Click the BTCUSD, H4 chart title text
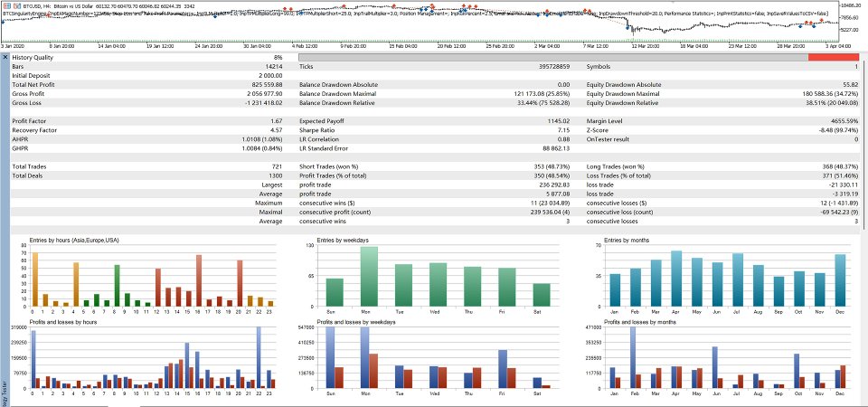868x407 pixels. (38, 5)
